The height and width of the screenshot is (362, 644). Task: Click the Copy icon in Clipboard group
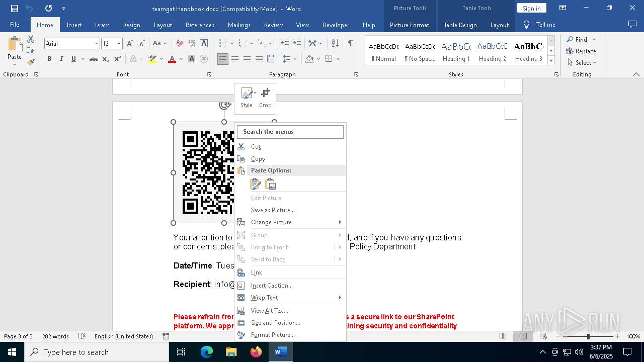tap(31, 51)
